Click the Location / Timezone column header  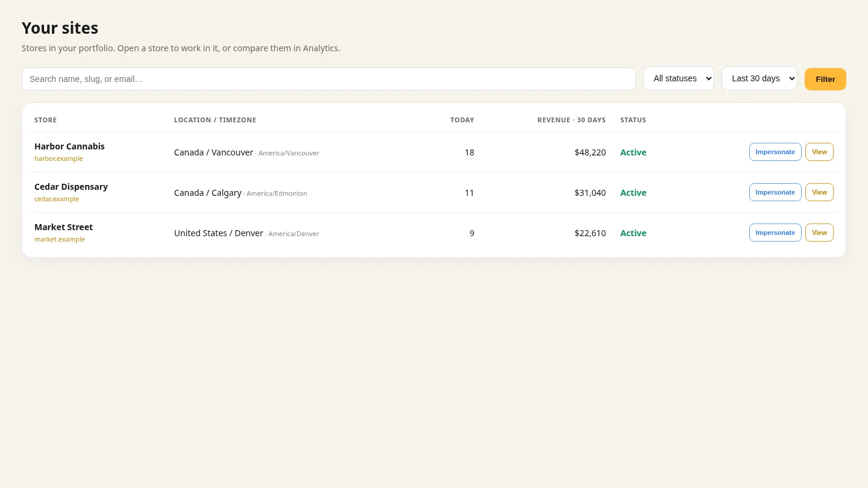click(215, 120)
